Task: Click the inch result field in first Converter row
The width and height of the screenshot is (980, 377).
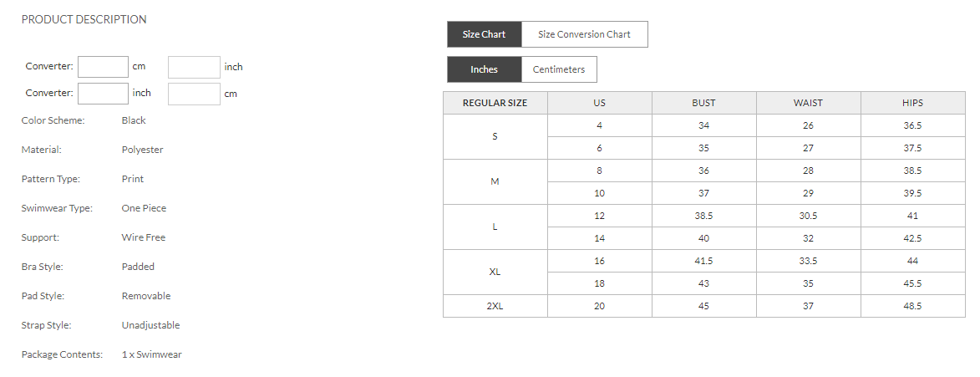Action: click(194, 67)
